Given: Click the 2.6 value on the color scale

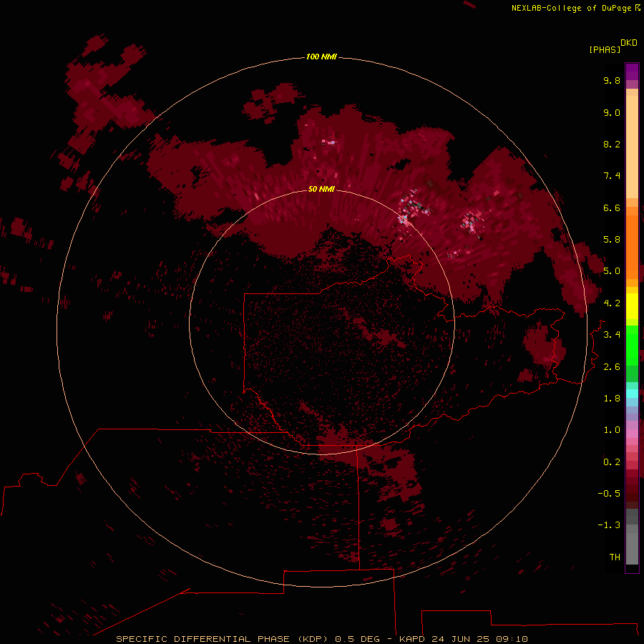Looking at the screenshot, I should pyautogui.click(x=612, y=367).
